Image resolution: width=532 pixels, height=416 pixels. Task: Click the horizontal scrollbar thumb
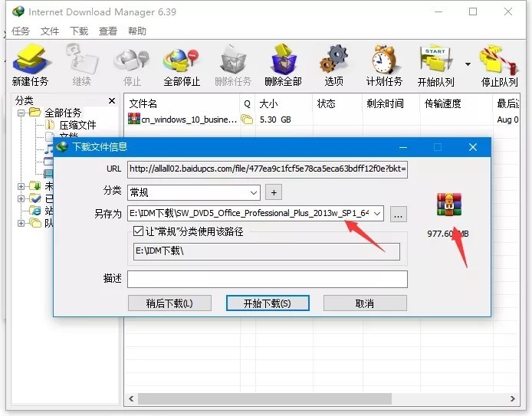(x=264, y=398)
